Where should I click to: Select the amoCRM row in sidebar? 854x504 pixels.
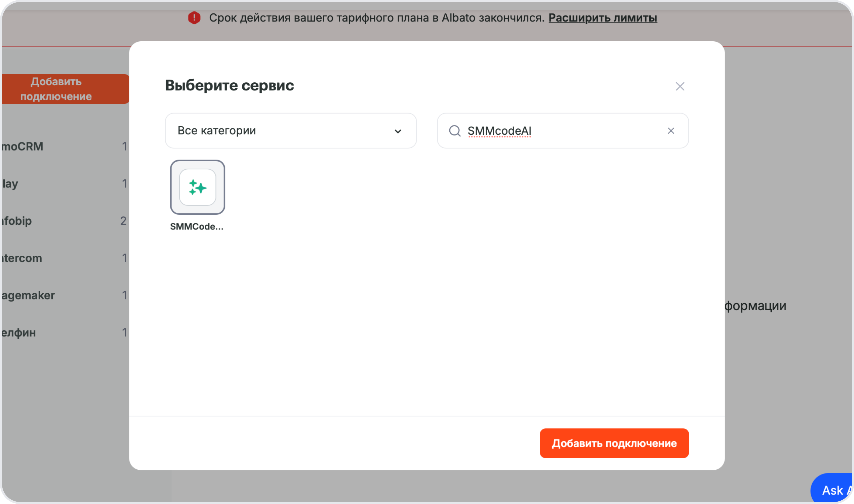click(x=65, y=146)
